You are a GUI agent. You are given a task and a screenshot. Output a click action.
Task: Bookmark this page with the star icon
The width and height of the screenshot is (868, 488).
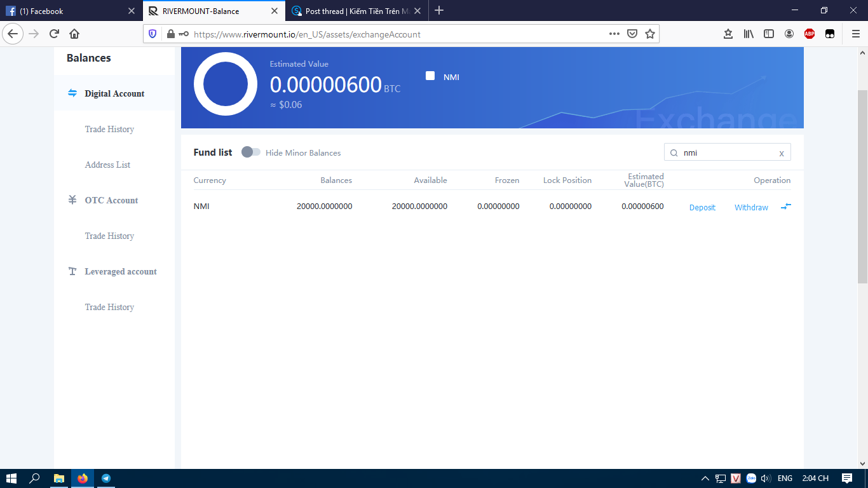pos(649,34)
